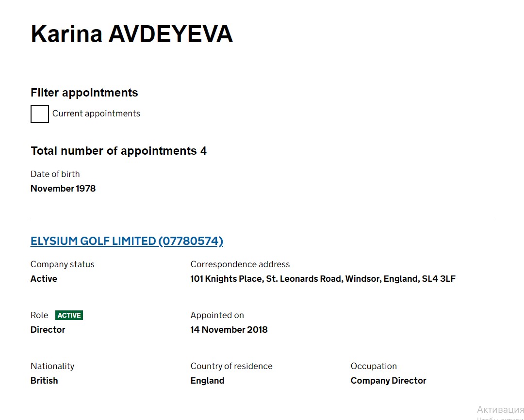Screen dimensions: 524x420
Task: Click the Filter appointments heading
Action: point(84,93)
